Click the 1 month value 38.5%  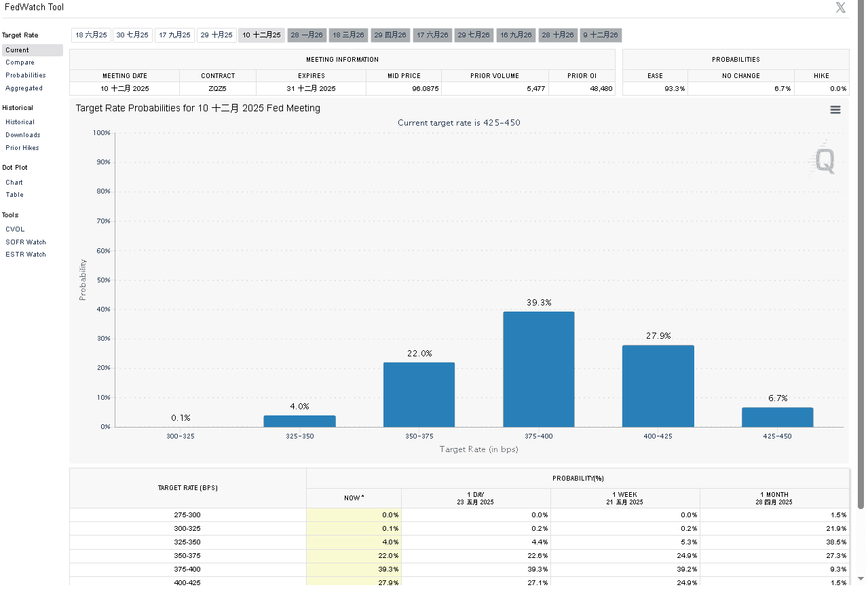point(835,542)
